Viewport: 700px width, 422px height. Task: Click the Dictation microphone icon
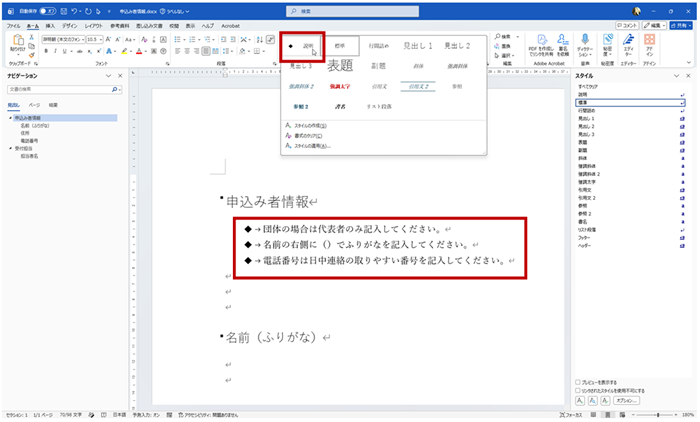point(585,40)
